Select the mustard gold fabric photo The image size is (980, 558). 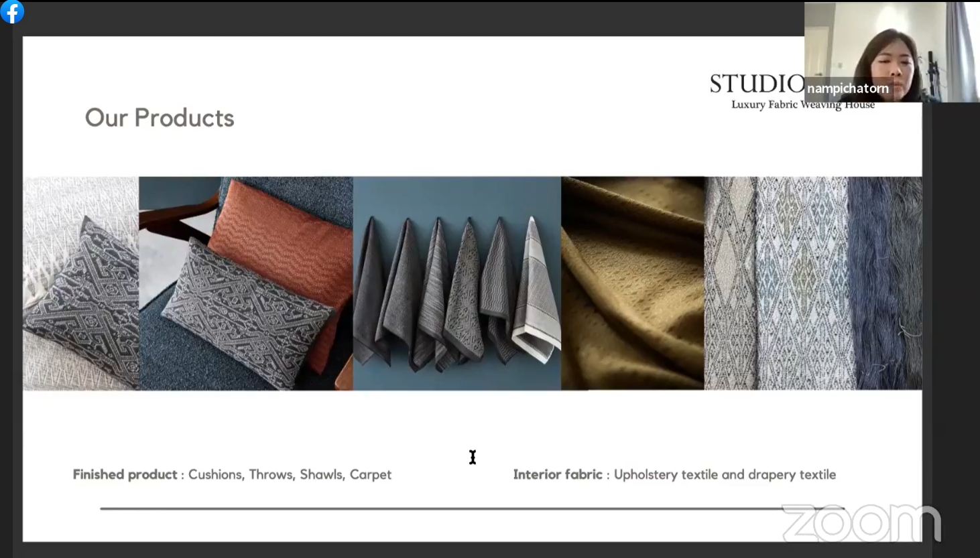[x=632, y=283]
